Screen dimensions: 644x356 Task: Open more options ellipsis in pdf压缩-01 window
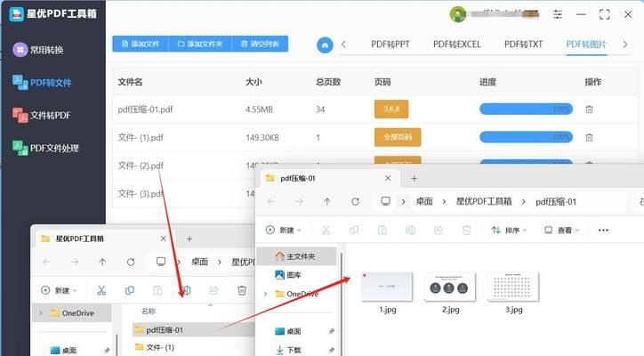click(603, 231)
